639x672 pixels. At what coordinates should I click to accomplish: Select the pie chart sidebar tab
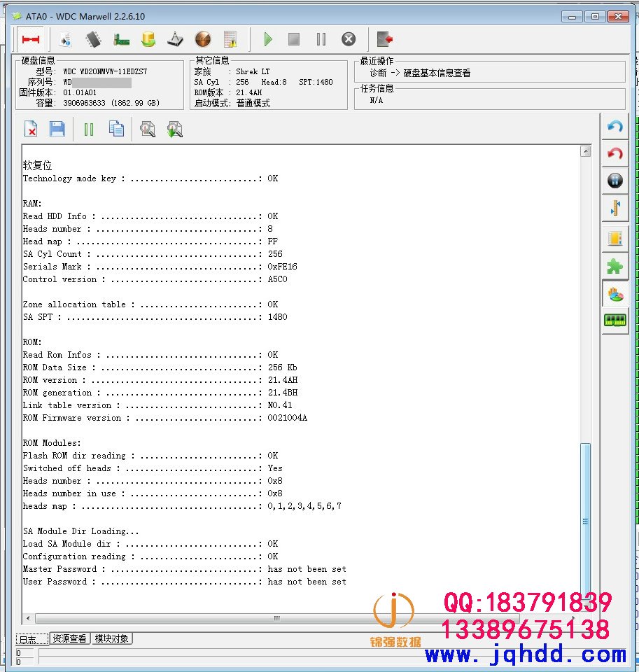click(x=615, y=294)
